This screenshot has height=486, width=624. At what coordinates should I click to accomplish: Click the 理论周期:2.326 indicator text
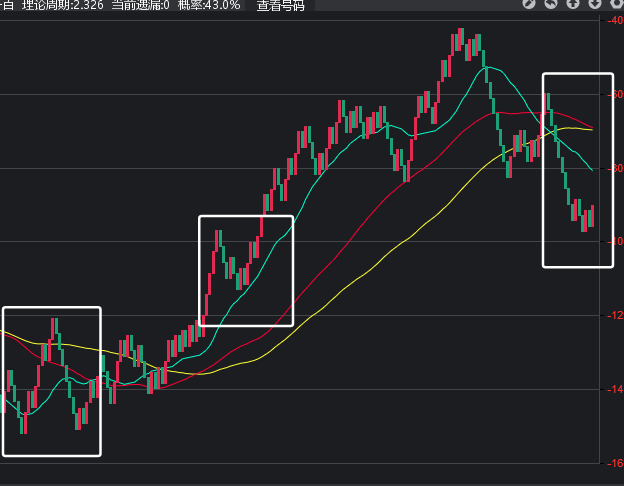[x=63, y=6]
